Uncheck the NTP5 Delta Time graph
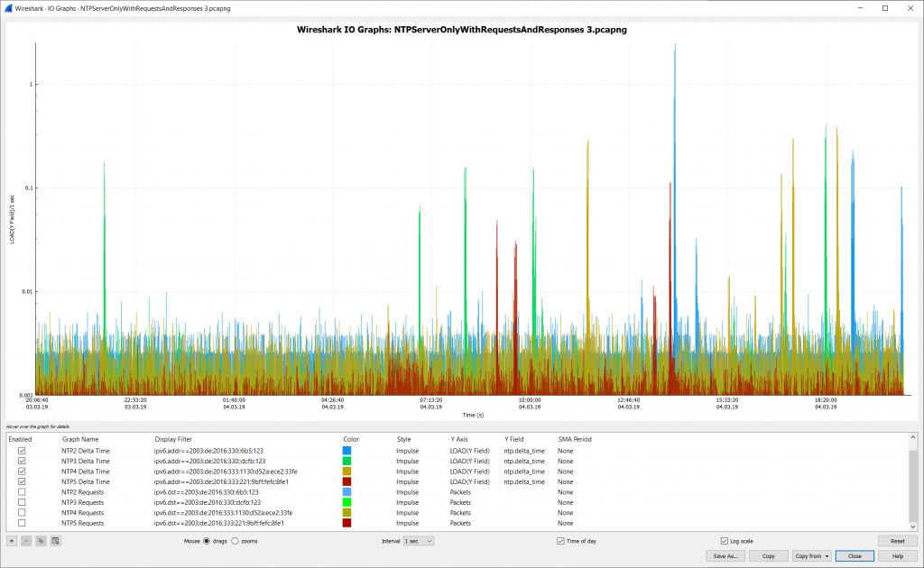The width and height of the screenshot is (924, 568). (x=22, y=481)
